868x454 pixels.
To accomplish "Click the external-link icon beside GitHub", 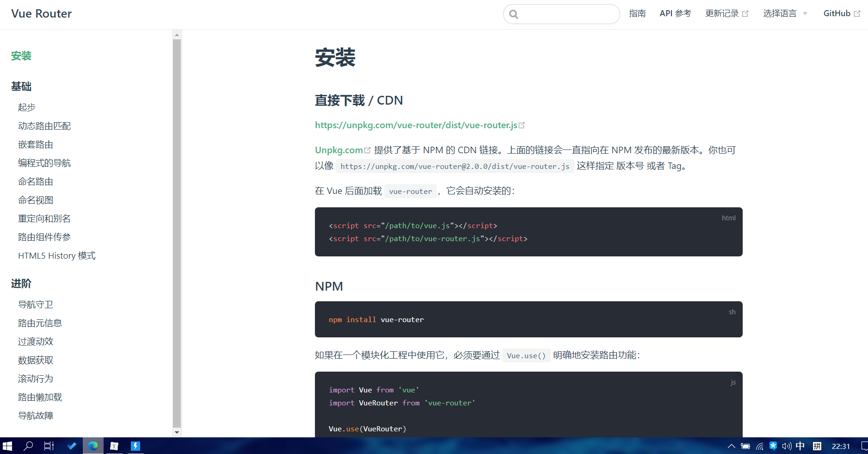I will pos(857,14).
